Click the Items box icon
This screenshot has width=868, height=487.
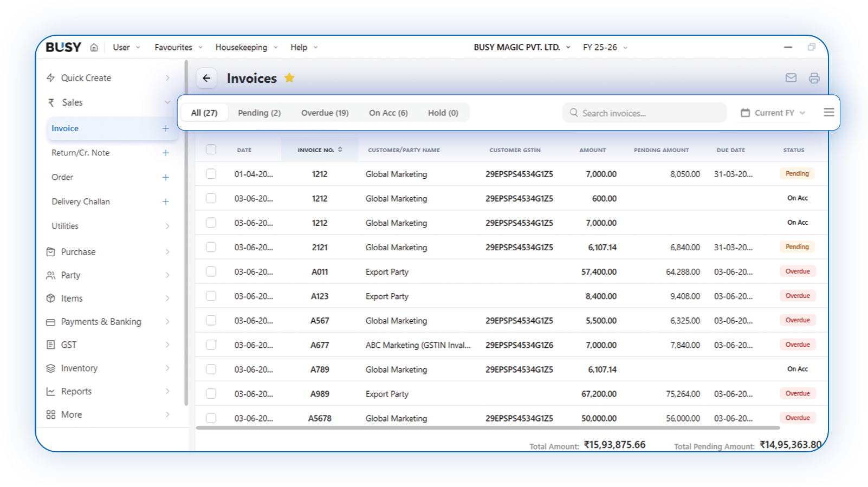(51, 298)
